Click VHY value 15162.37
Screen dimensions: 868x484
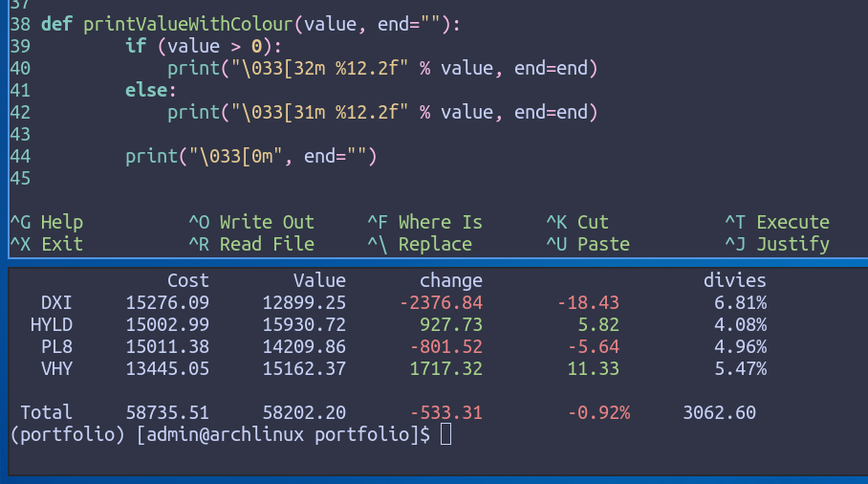tap(304, 369)
